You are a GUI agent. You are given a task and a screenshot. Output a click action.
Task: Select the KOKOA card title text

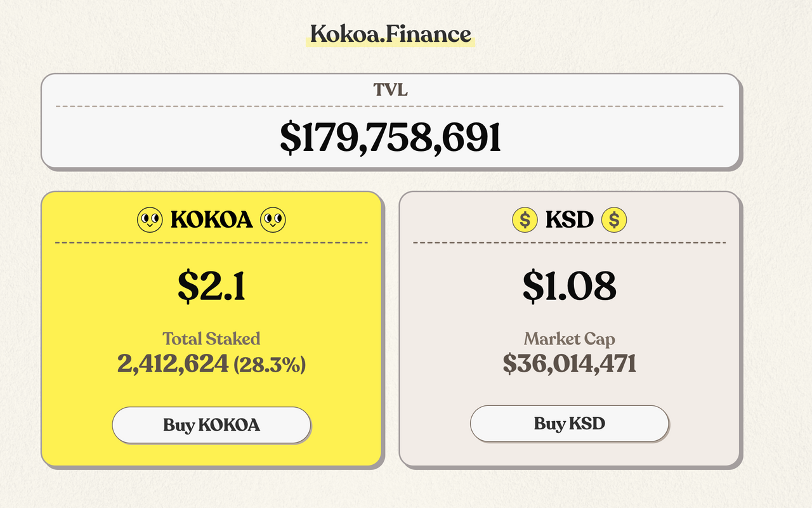212,220
